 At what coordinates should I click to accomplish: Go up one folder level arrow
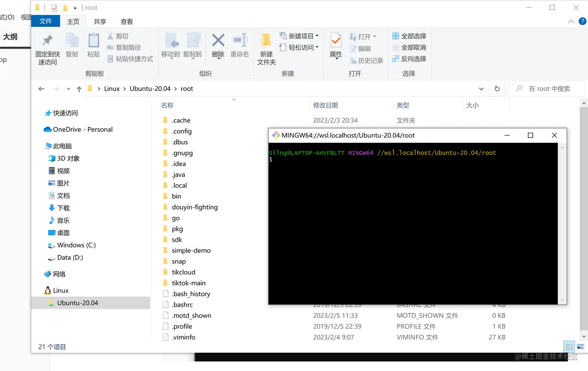(x=79, y=89)
